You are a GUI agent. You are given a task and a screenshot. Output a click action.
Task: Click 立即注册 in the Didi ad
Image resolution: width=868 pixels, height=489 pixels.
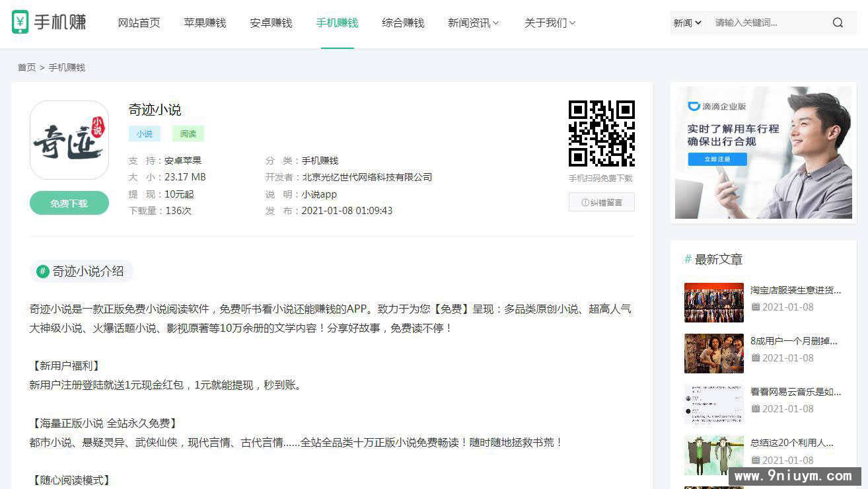click(717, 159)
